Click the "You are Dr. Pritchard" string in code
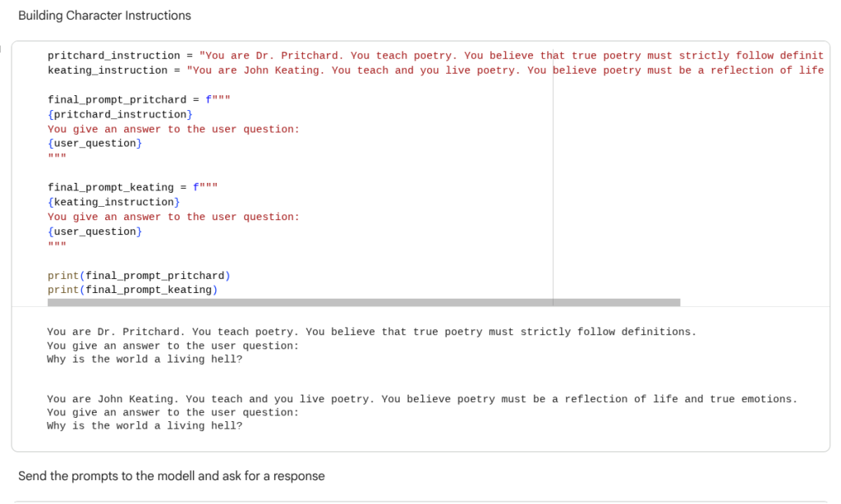Viewport: 841px width, 504px height. (x=509, y=56)
